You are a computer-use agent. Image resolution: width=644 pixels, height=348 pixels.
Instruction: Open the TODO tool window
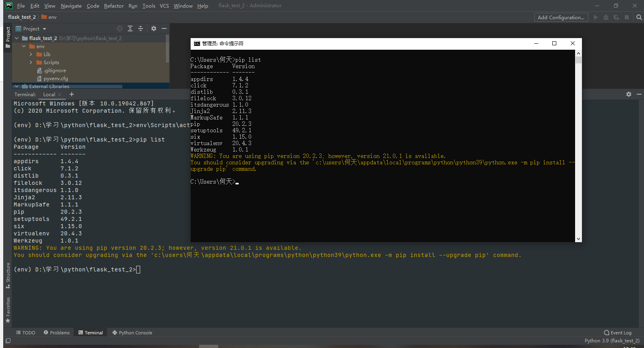26,333
